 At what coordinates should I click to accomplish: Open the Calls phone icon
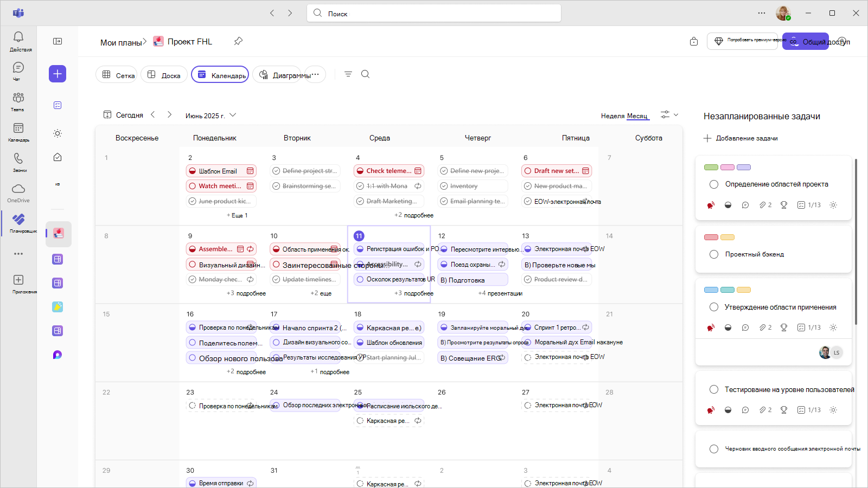pos(18,158)
